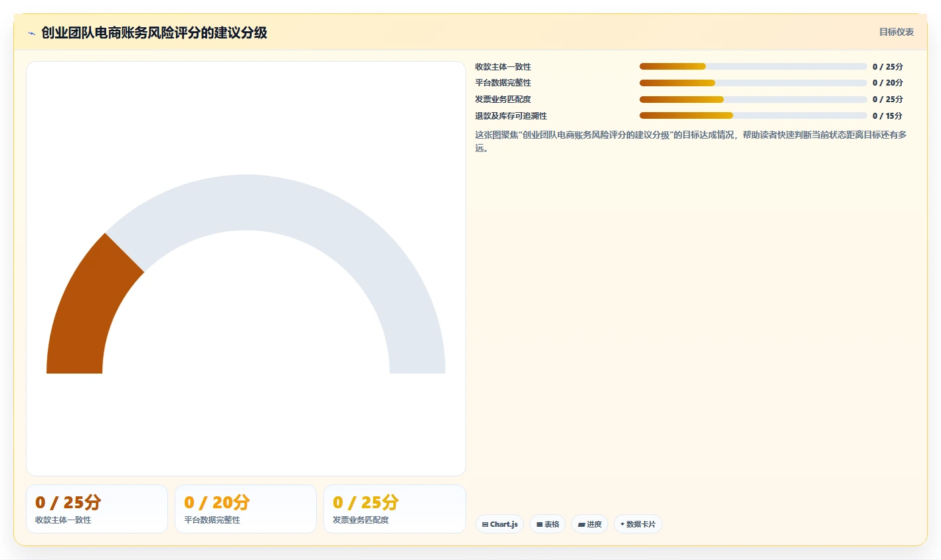Click the 表格 chip icon
This screenshot has width=941, height=560.
(x=539, y=524)
